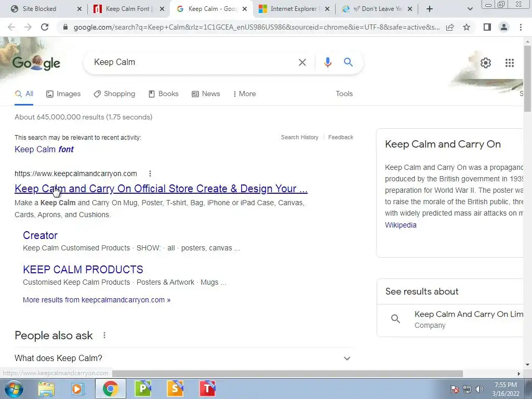Click the URL address bar
This screenshot has width=532, height=399.
click(257, 27)
